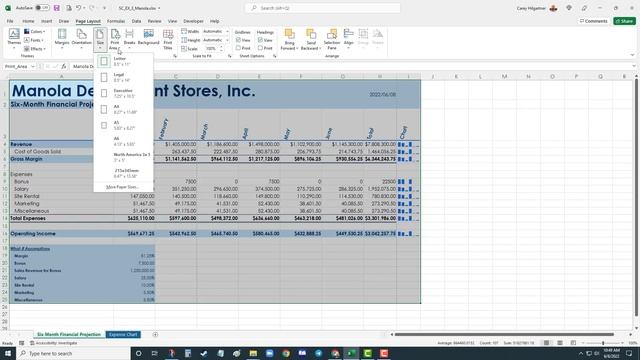Open the Page Setup dialog launcher
640x360 pixels.
[175, 56]
